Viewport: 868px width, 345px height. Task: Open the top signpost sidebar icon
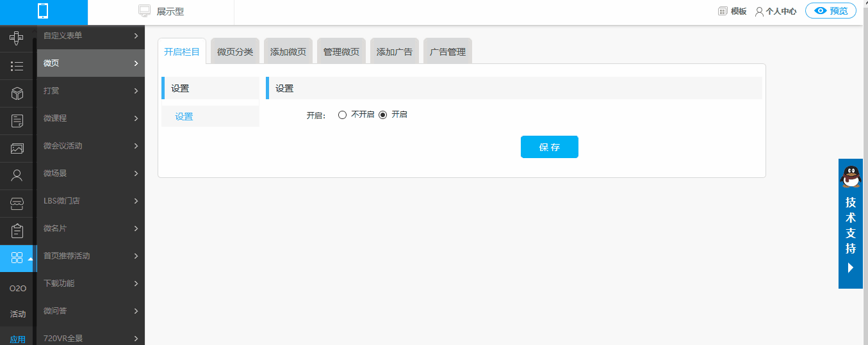pyautogui.click(x=17, y=38)
